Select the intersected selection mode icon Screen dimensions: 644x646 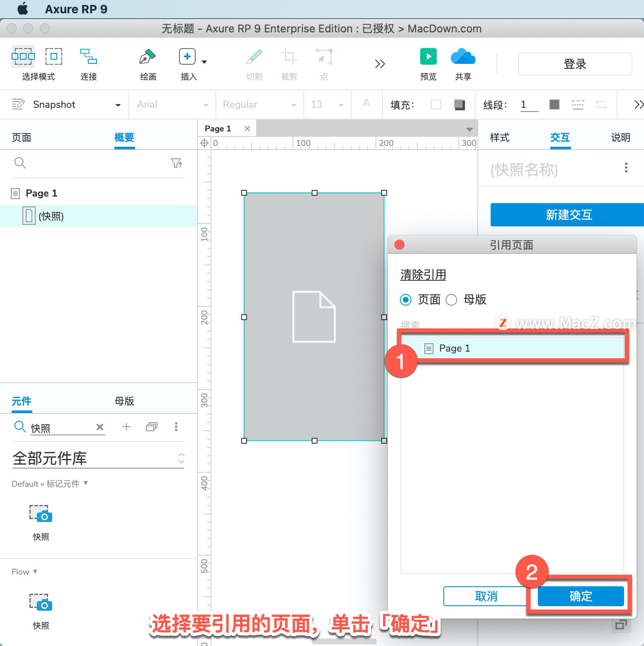click(23, 56)
